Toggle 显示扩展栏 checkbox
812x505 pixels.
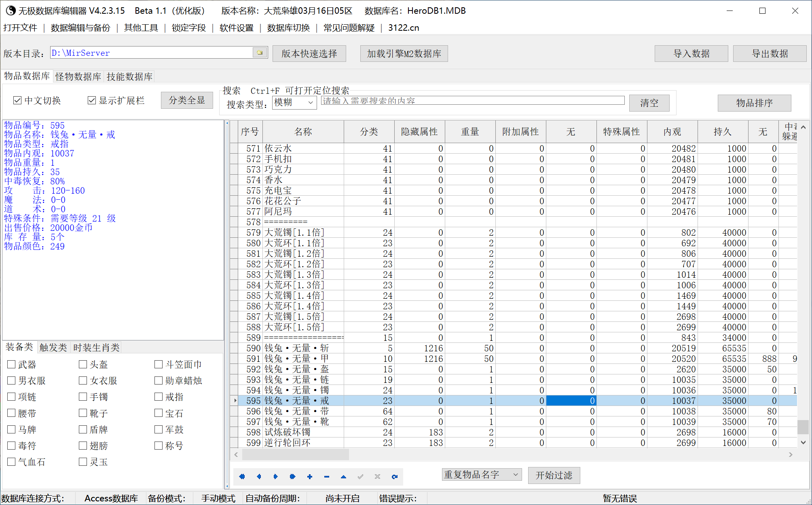tap(92, 100)
